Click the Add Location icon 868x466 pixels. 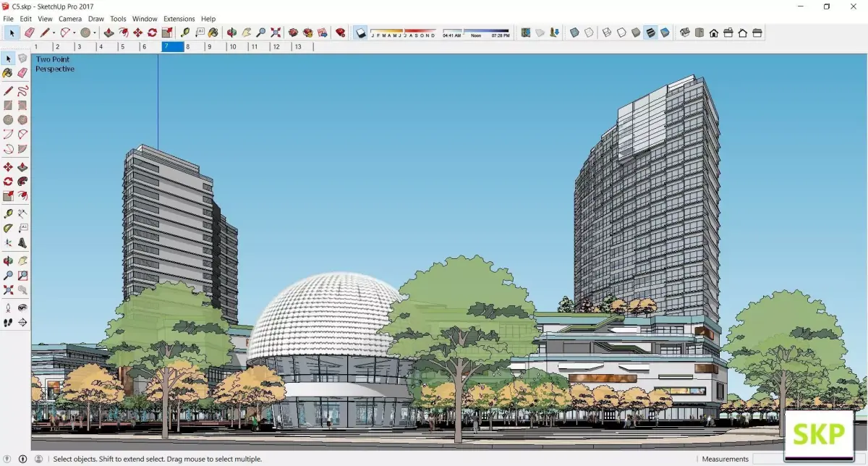[526, 33]
